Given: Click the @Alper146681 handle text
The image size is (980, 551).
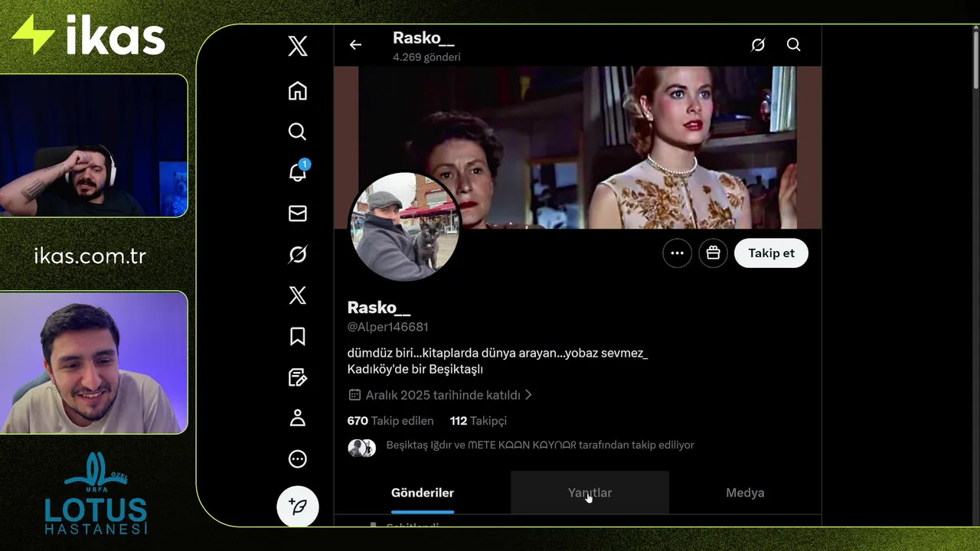Looking at the screenshot, I should point(387,327).
